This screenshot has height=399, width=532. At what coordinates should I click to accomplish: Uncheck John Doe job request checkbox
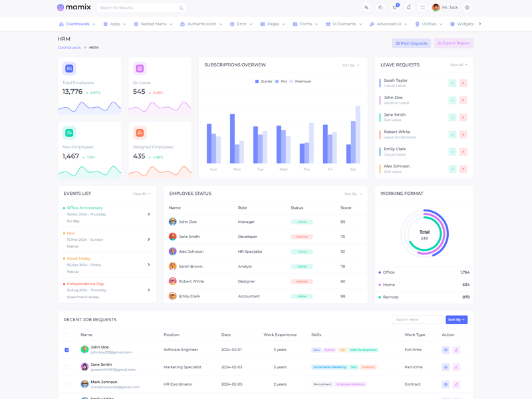click(66, 350)
